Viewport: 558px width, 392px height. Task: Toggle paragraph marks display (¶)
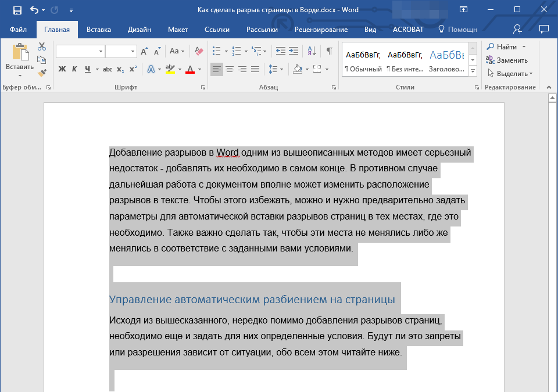pos(329,51)
